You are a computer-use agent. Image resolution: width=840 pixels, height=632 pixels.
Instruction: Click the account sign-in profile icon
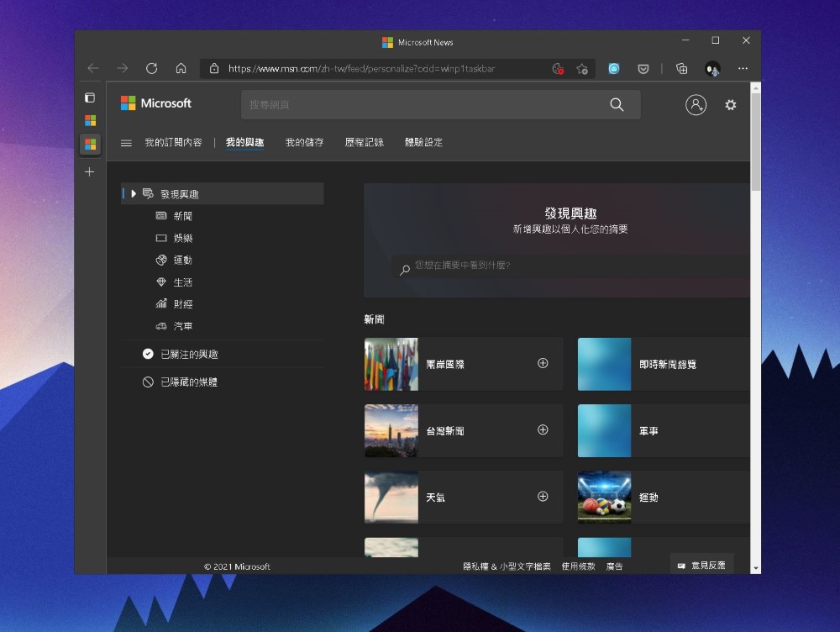point(696,105)
